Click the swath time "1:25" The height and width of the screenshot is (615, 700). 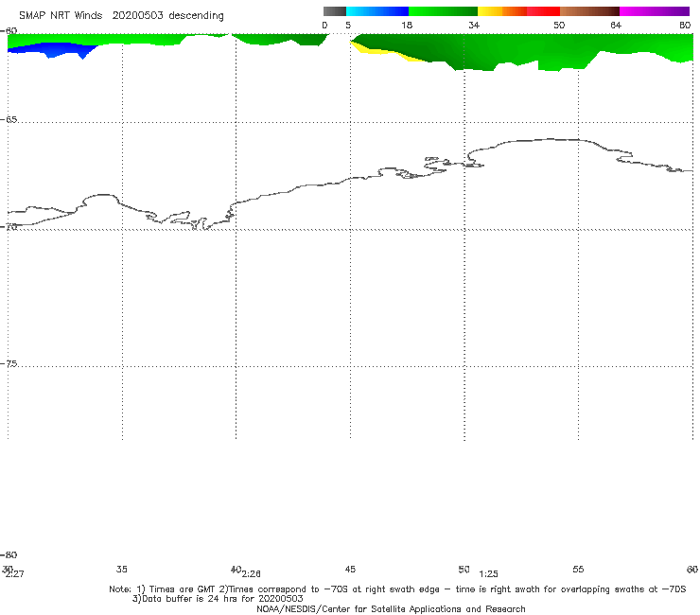coord(488,574)
